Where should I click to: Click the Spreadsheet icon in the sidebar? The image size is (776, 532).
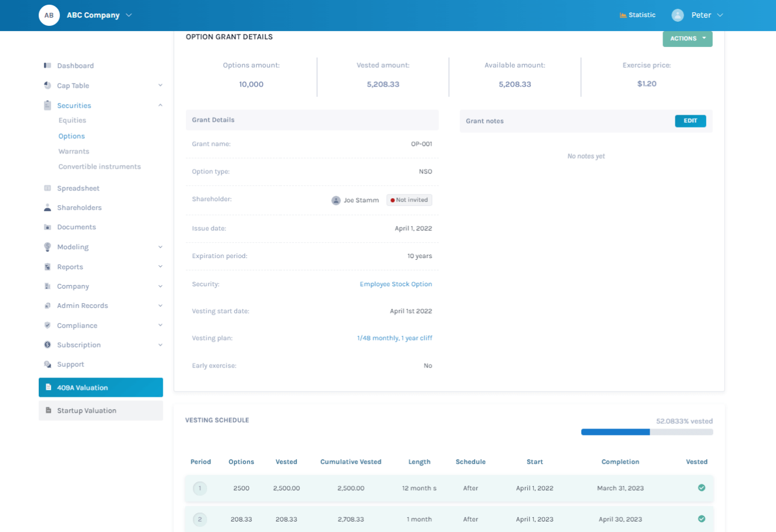(48, 188)
